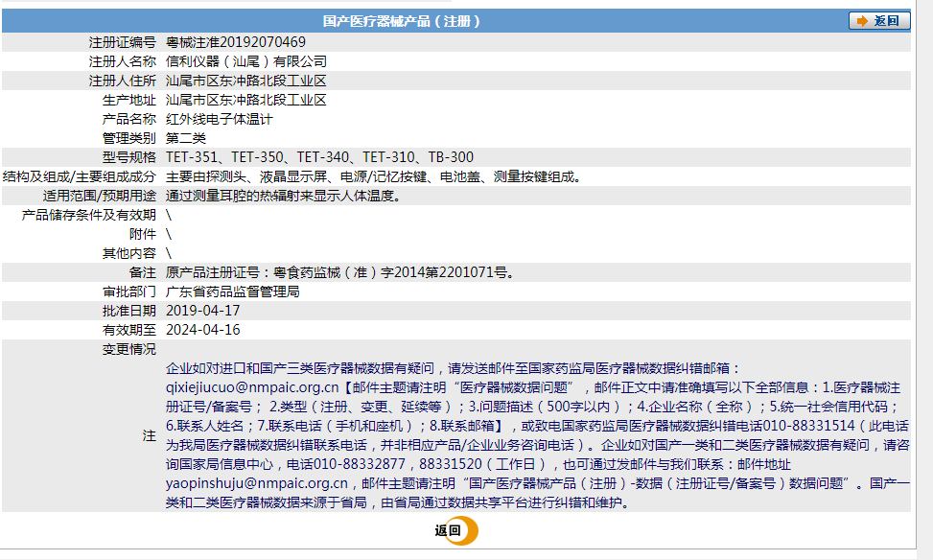Click the 附件 label

click(x=142, y=234)
